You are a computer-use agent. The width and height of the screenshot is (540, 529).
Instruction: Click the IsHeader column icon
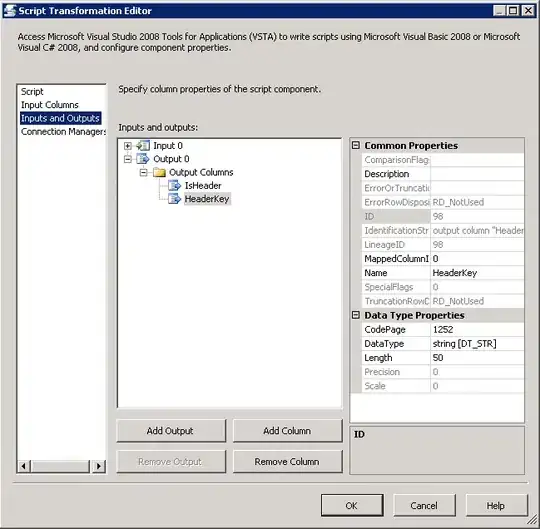point(175,186)
